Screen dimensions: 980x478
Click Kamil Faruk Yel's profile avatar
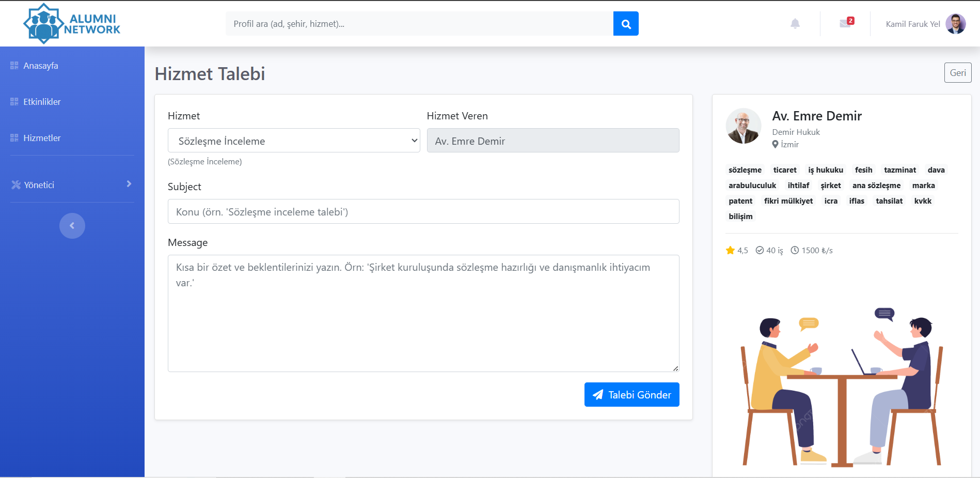tap(955, 24)
